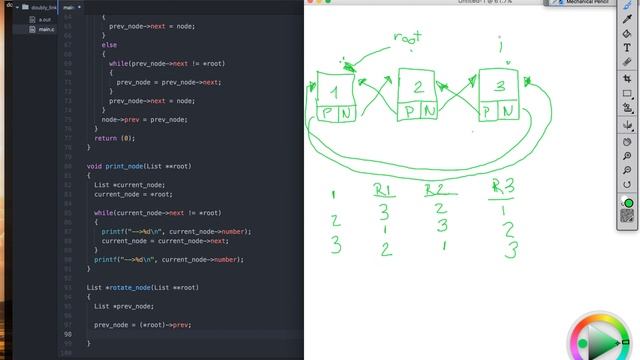
Task: Click the a.out file icon in sidebar
Action: (x=32, y=20)
